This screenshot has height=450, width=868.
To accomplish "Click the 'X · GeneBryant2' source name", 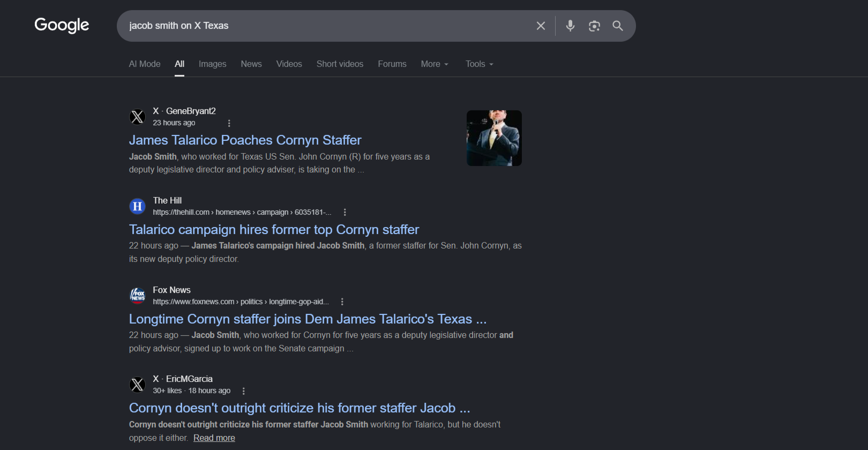I will pos(184,111).
